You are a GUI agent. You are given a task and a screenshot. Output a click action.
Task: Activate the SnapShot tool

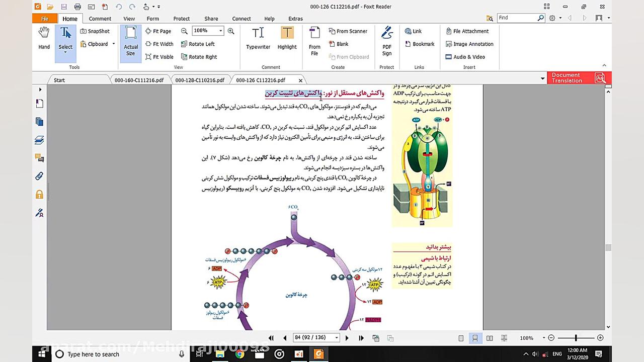[x=95, y=31]
